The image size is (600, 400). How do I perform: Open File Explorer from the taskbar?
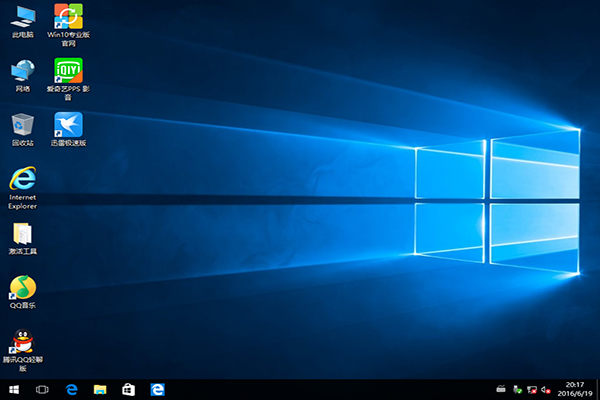[x=100, y=389]
